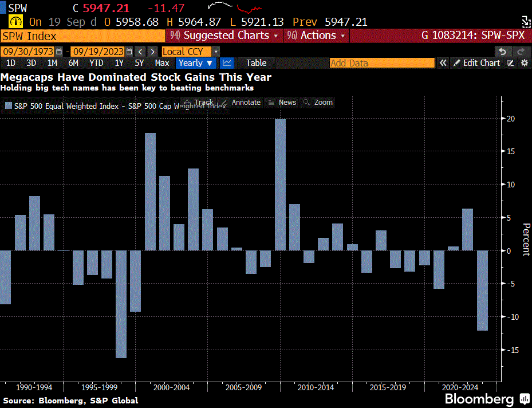Expand the Local CCY currency dropdown
Screen dimensions: 532x408
pyautogui.click(x=216, y=52)
